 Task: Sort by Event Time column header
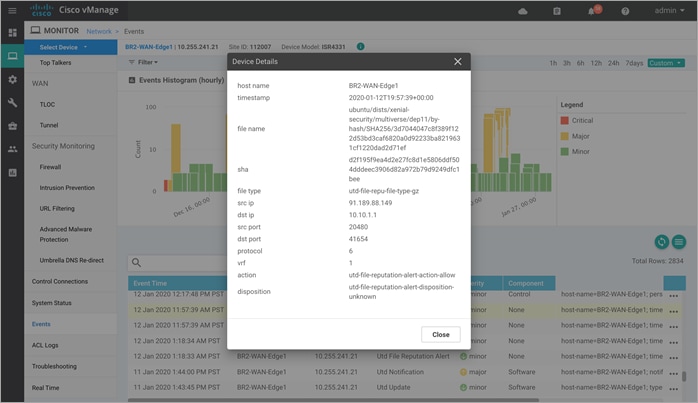pyautogui.click(x=150, y=283)
